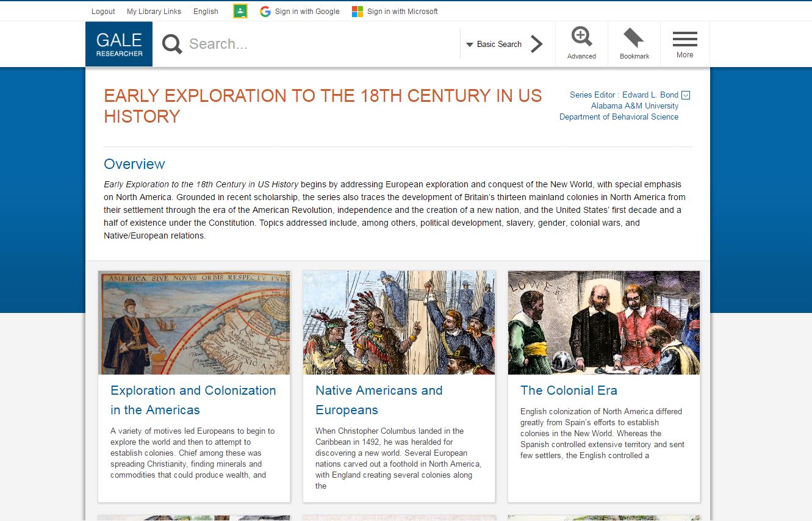Image resolution: width=812 pixels, height=521 pixels.
Task: Click Sign in with Google
Action: pos(307,11)
